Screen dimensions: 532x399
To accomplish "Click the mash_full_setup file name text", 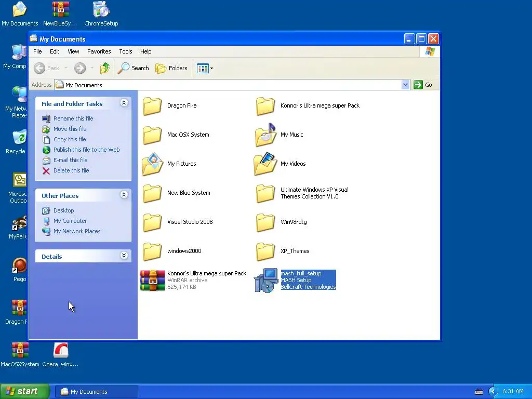I will click(x=301, y=273).
